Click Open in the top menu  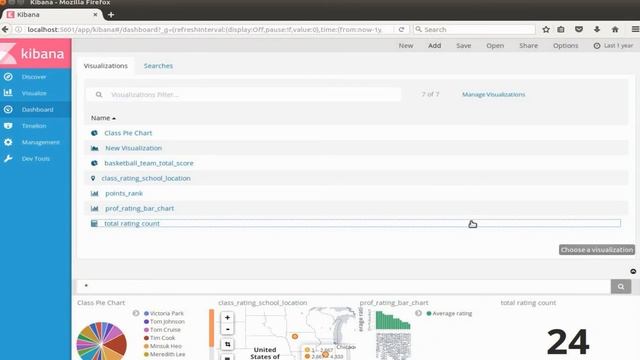(495, 46)
